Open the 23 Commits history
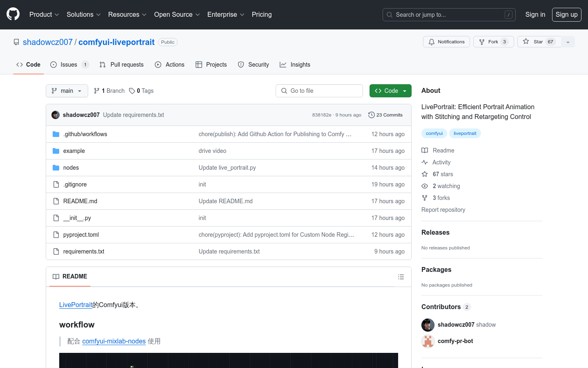 pyautogui.click(x=385, y=115)
